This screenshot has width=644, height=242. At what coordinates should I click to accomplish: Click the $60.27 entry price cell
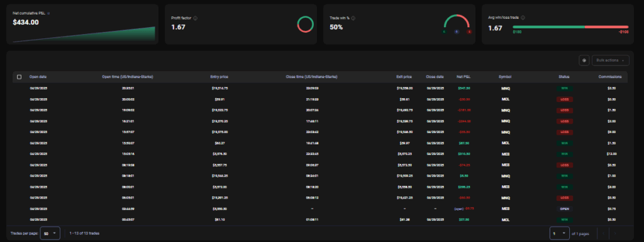click(x=219, y=143)
